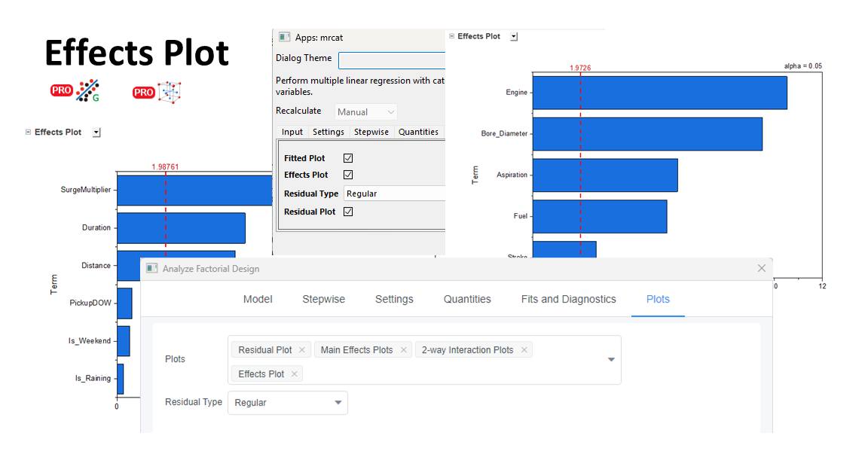
Task: Click the 1.9726 reference line label
Action: 580,68
